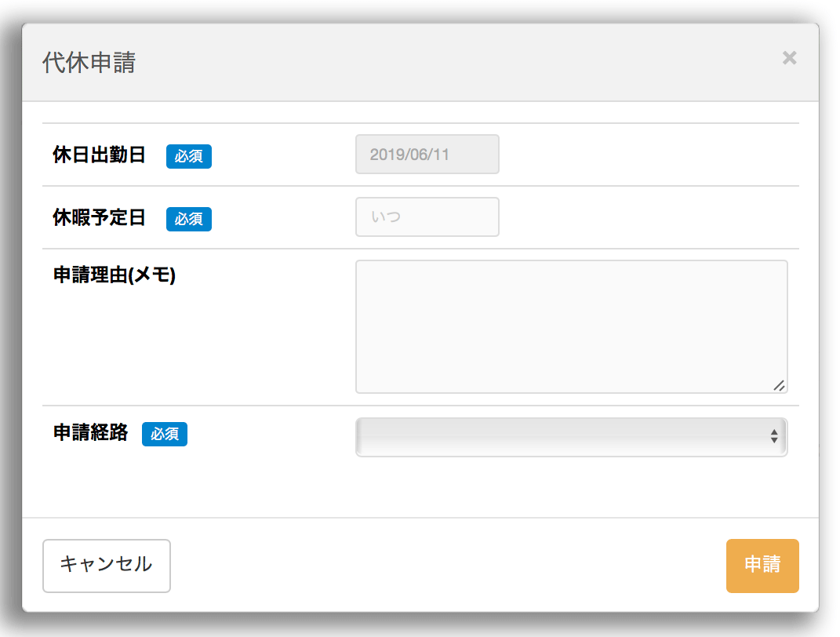Click the 申請理由(メモ) label
The height and width of the screenshot is (637, 840).
[114, 275]
